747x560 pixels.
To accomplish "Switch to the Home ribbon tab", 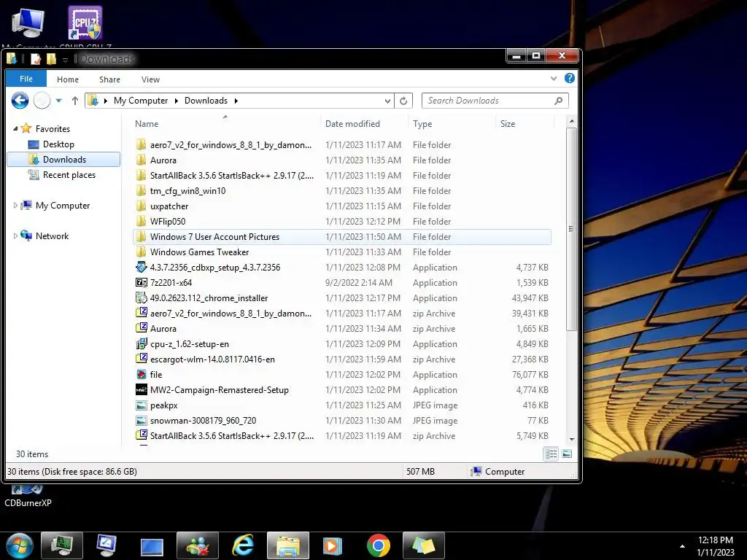I will [x=68, y=79].
